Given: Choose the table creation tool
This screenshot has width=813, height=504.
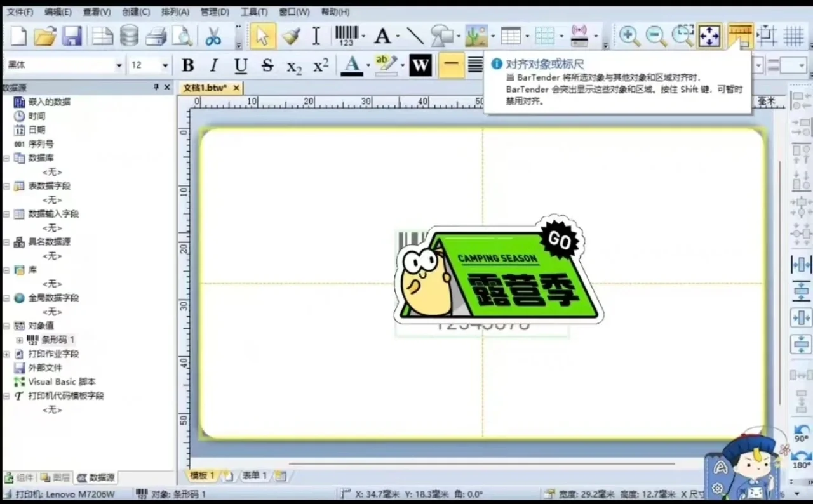Looking at the screenshot, I should coord(511,36).
